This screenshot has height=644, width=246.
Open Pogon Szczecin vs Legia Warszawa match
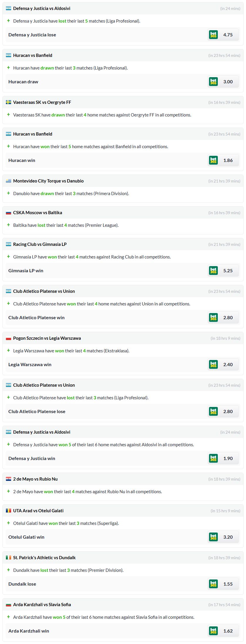(x=47, y=338)
